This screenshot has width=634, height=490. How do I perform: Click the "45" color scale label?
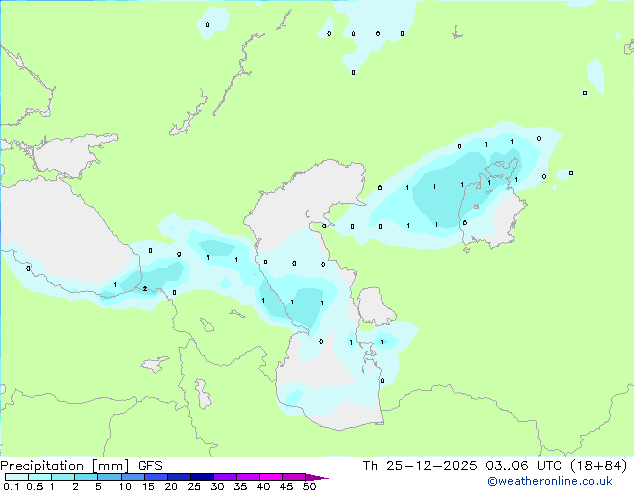tap(286, 486)
